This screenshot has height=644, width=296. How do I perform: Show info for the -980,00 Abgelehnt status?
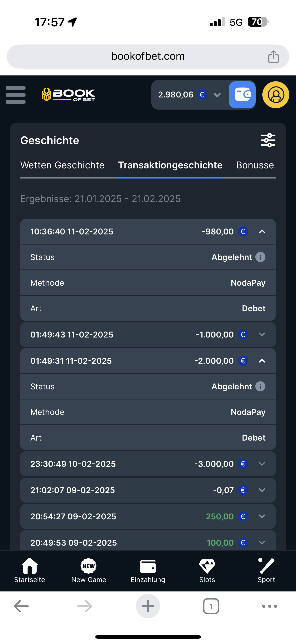[x=260, y=257]
